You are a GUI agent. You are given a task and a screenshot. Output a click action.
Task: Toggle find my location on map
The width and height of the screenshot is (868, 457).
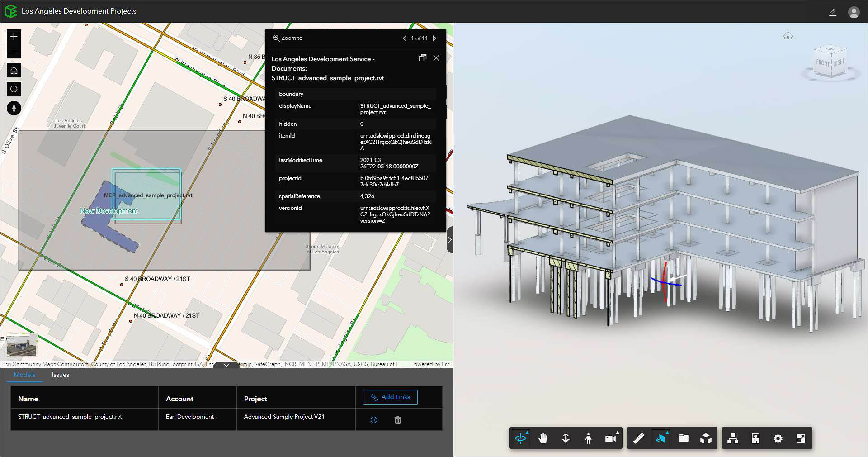coord(14,89)
